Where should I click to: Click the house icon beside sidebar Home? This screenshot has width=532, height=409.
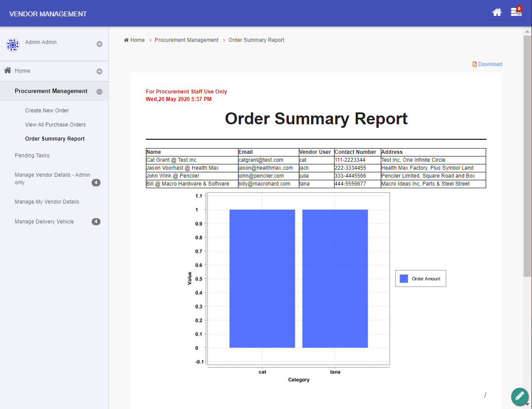(x=7, y=70)
